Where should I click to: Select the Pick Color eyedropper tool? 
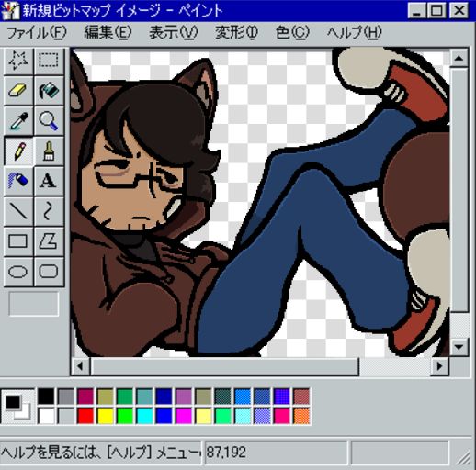pyautogui.click(x=18, y=121)
